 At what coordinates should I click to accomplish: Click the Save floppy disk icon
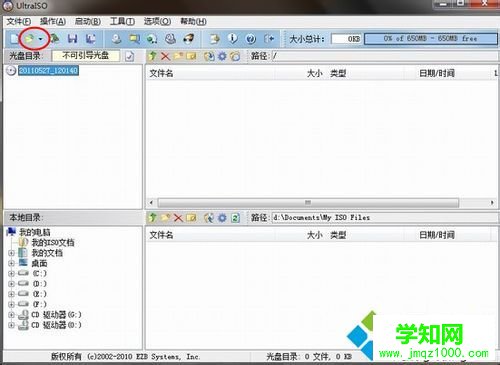click(x=72, y=39)
